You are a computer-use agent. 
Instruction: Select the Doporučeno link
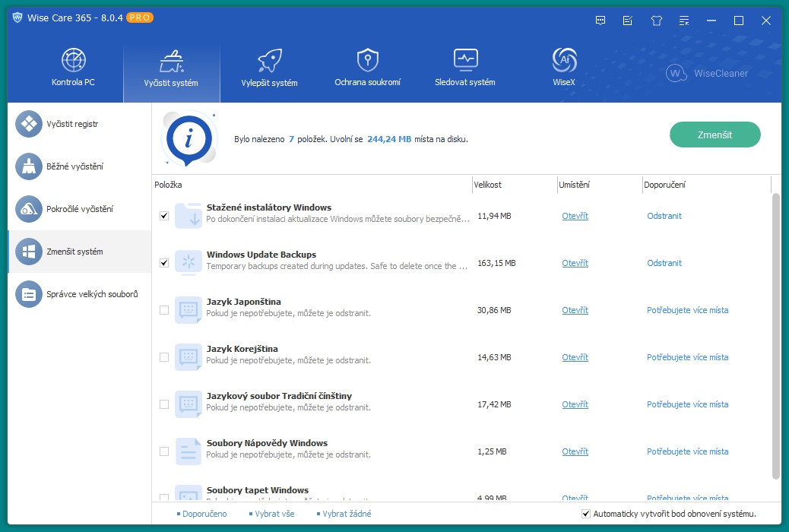pos(204,514)
